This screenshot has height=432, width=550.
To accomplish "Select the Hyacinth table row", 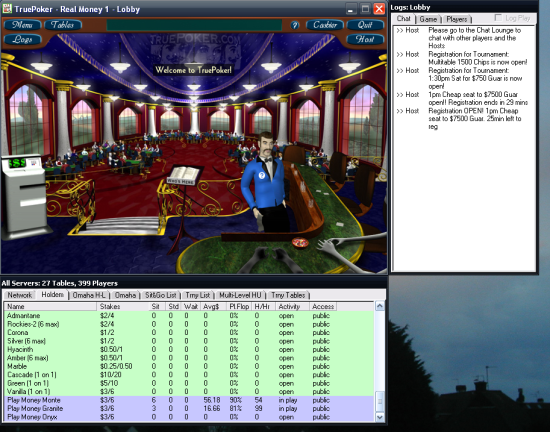I will click(189, 349).
